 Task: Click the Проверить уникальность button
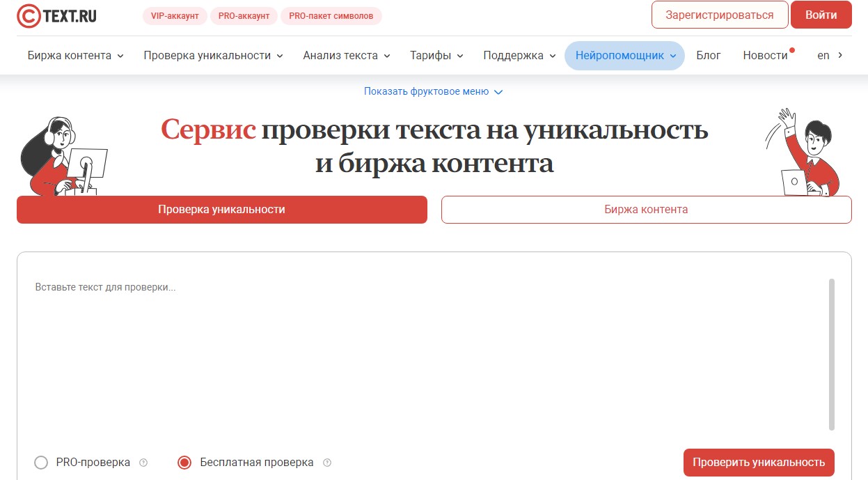(759, 462)
